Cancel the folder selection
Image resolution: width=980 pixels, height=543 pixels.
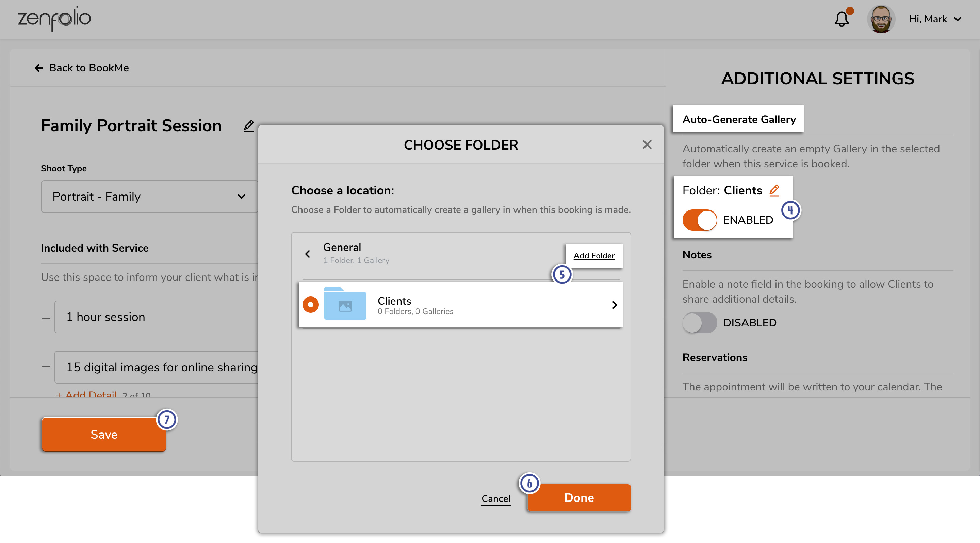click(496, 498)
